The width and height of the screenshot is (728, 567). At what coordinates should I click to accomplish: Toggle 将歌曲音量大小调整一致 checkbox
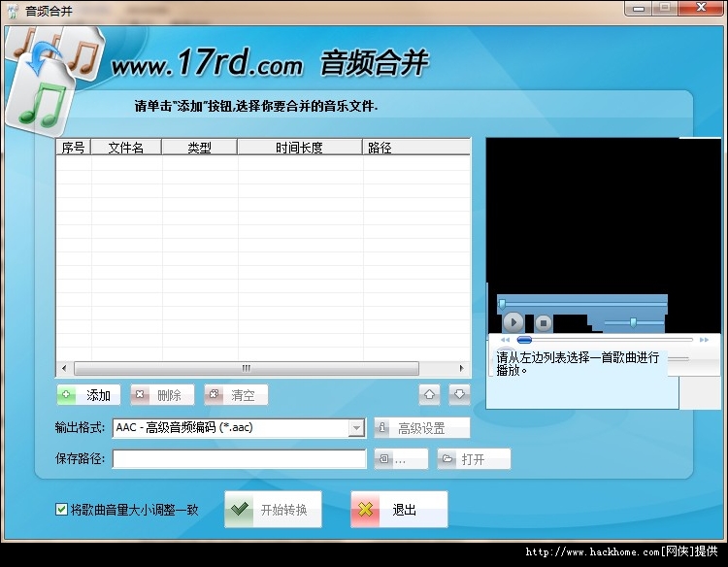point(61,510)
